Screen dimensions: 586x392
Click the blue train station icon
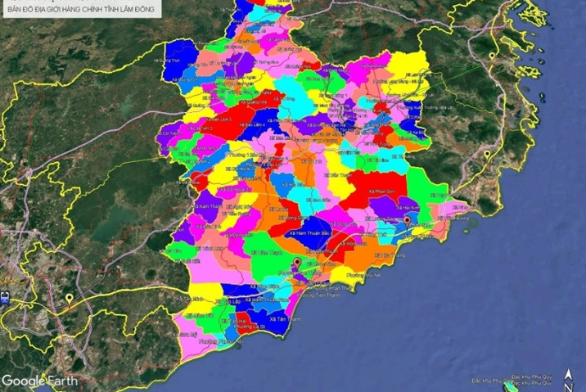point(6,298)
